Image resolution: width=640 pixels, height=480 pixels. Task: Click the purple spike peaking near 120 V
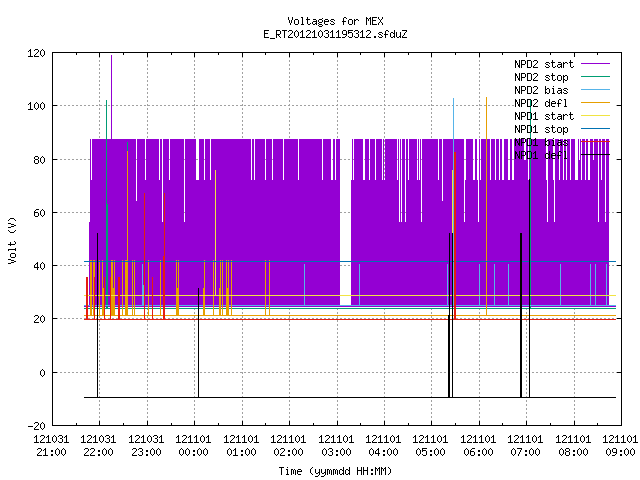click(x=111, y=97)
